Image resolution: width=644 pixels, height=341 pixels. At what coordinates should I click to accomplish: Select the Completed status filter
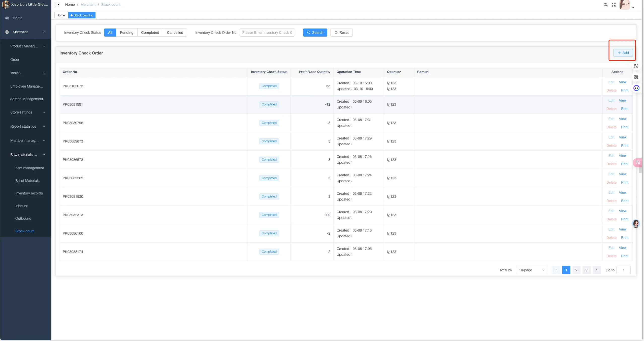[150, 33]
